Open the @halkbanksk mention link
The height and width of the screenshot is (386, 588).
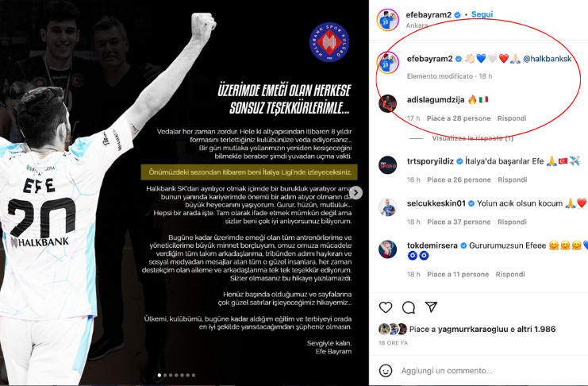[547, 59]
